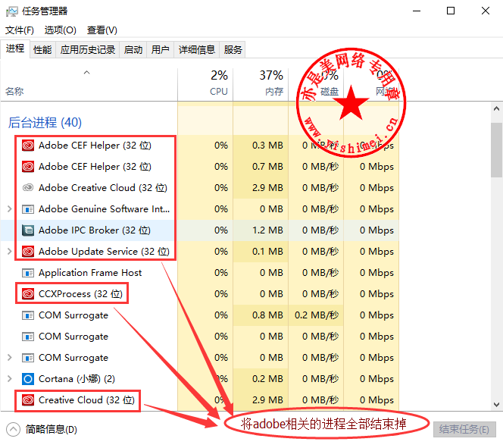Click the scrollbar down arrow

(496, 404)
